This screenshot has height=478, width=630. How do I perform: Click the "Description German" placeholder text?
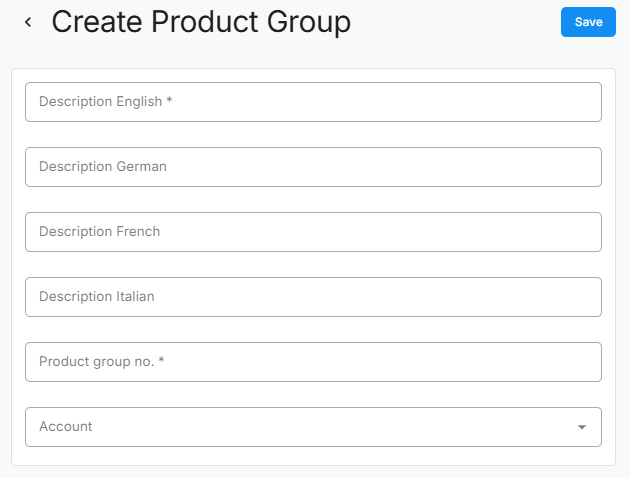point(103,167)
